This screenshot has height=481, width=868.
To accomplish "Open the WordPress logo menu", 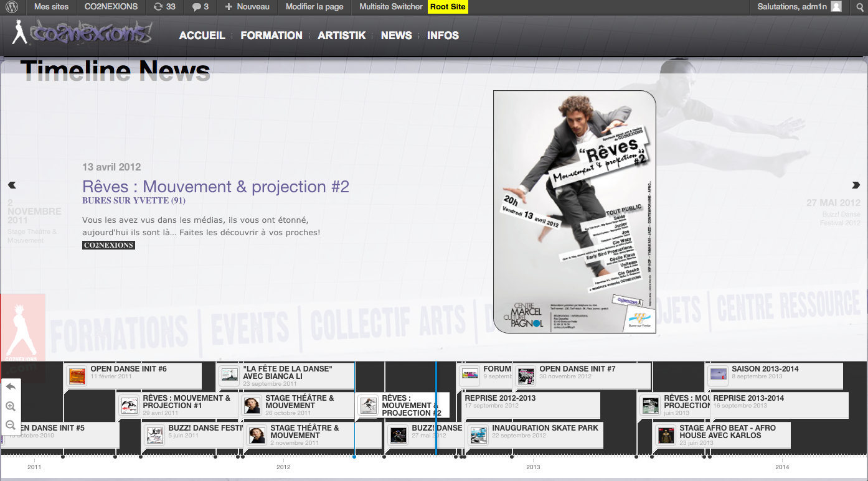I will coord(12,7).
